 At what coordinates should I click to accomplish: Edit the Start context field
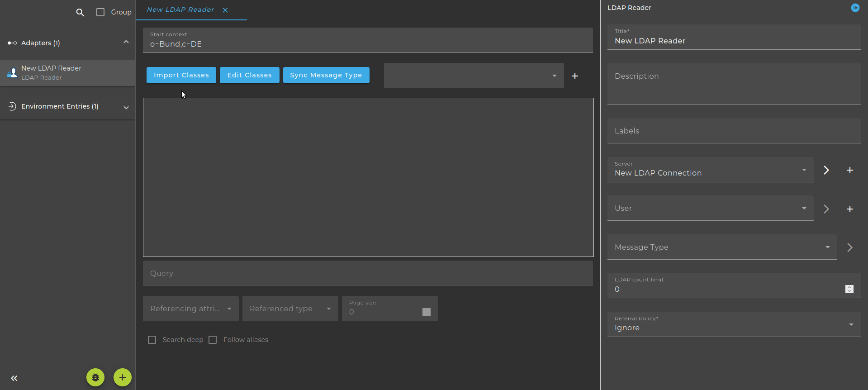coord(368,40)
